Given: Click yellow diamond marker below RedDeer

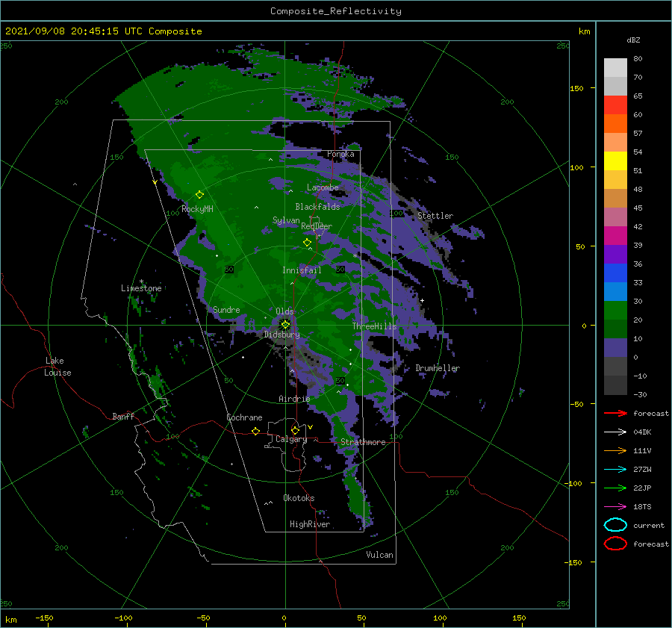Looking at the screenshot, I should 308,243.
